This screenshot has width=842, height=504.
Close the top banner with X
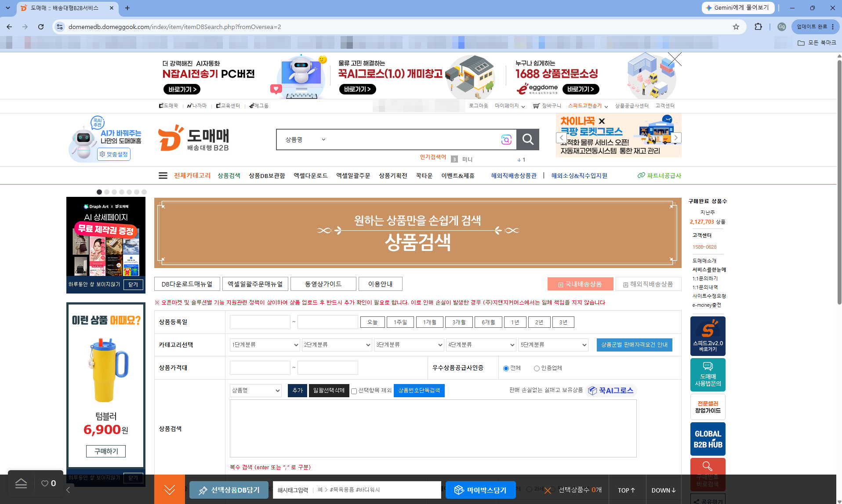(675, 59)
